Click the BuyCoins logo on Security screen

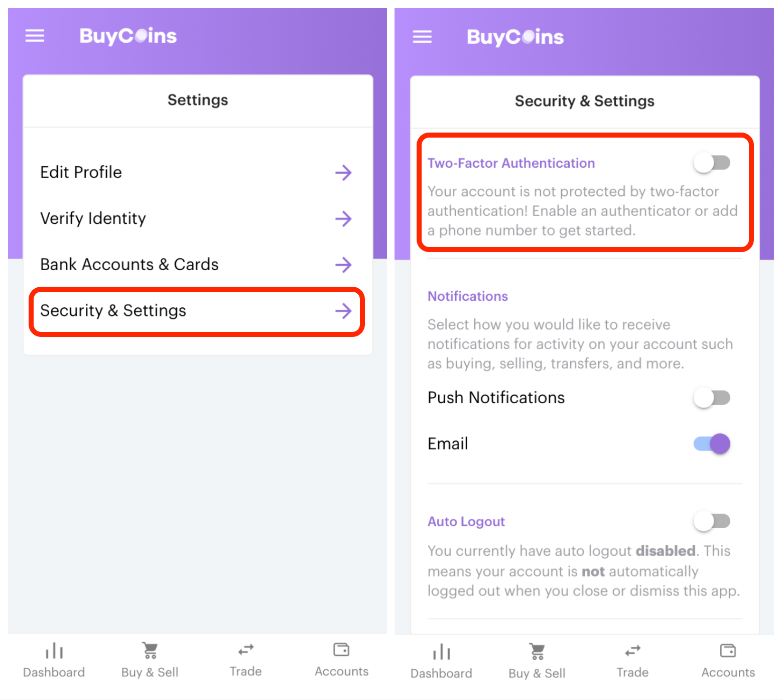[x=515, y=37]
